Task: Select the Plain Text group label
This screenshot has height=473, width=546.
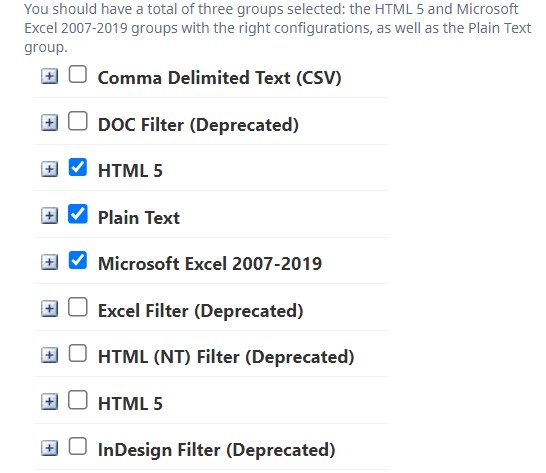Action: pos(139,218)
